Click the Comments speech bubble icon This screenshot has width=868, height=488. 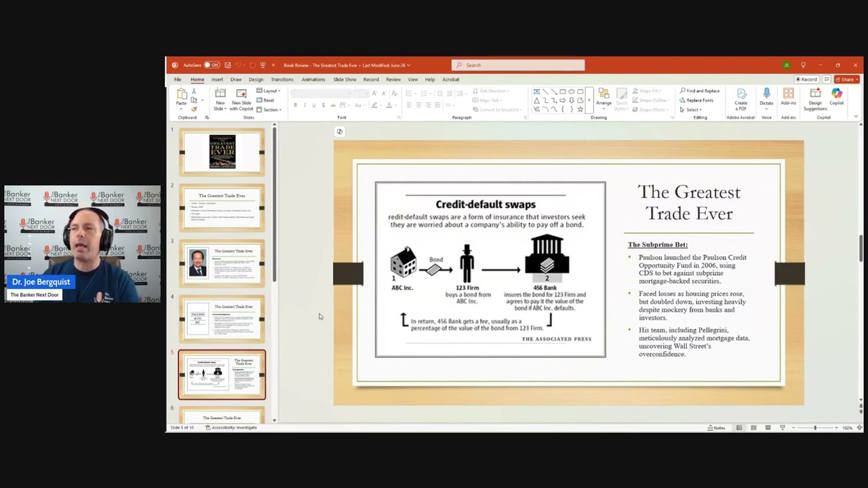tap(827, 79)
